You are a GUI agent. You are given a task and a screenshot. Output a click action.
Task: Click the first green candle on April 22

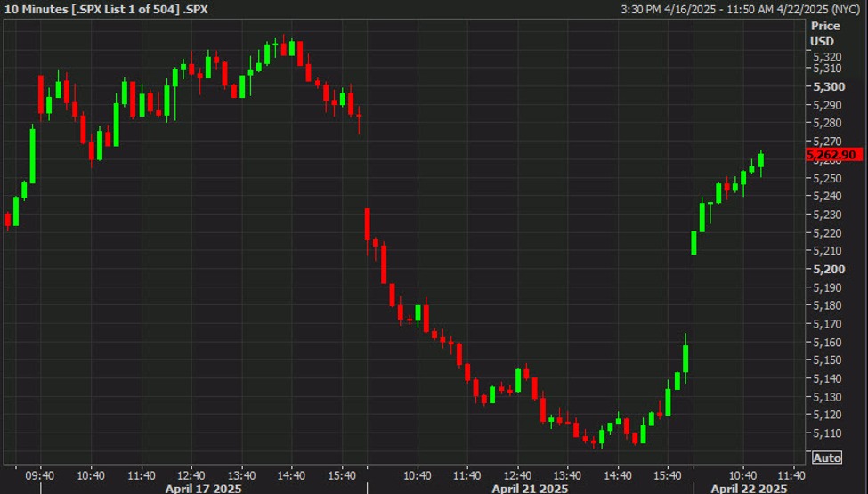tap(694, 242)
